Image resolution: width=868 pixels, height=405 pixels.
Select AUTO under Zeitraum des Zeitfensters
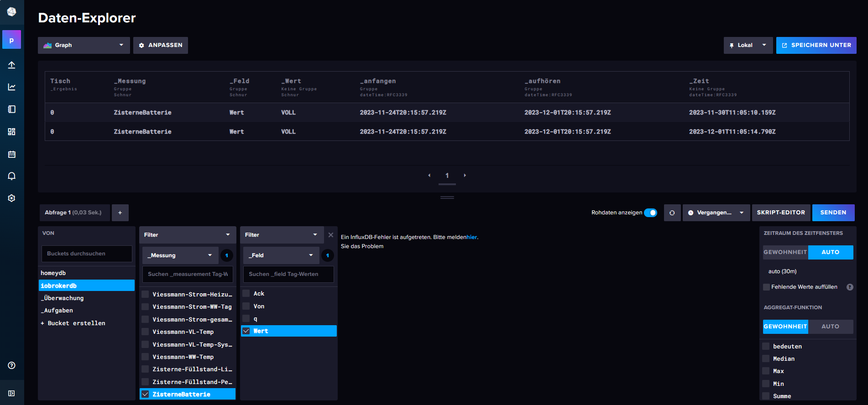[x=831, y=252]
